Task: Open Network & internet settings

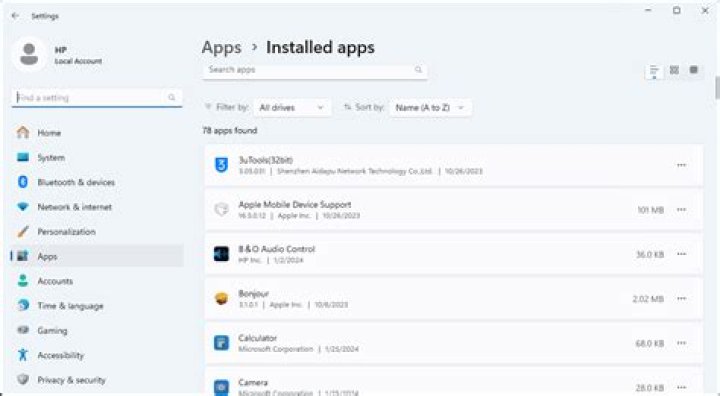Action: coord(96,207)
